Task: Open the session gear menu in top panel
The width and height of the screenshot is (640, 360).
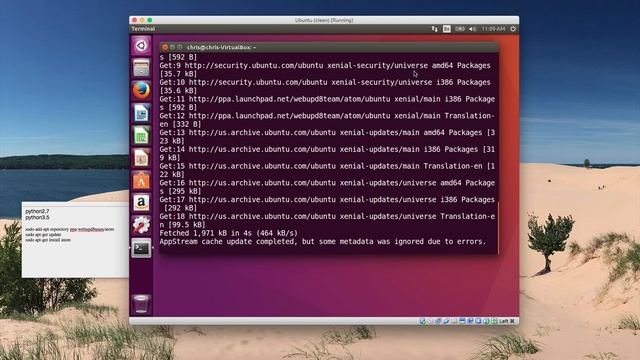Action: point(513,29)
